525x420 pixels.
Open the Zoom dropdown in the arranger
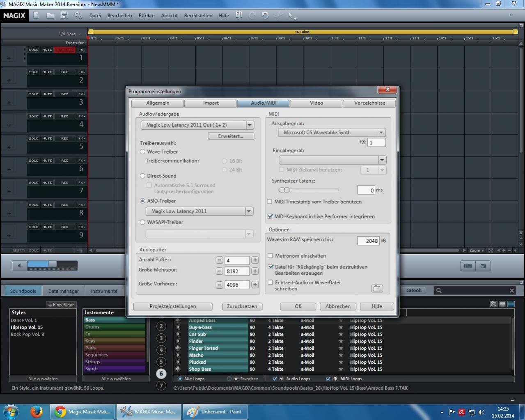point(477,250)
